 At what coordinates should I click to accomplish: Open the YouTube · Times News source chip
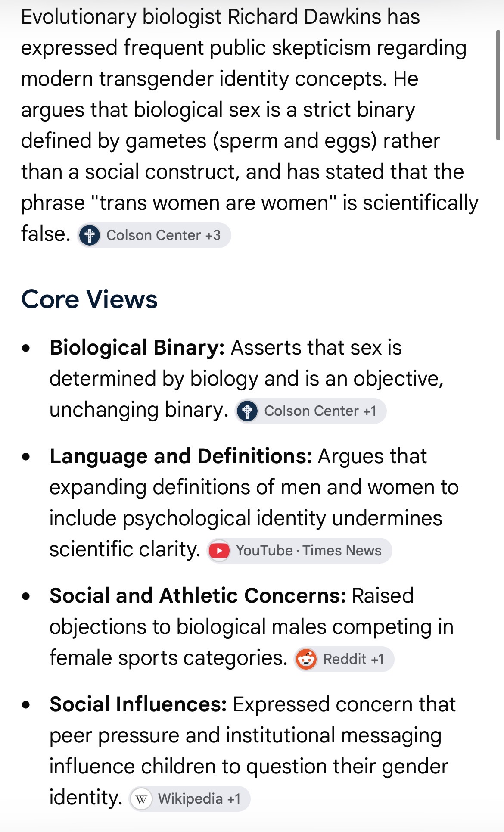299,551
